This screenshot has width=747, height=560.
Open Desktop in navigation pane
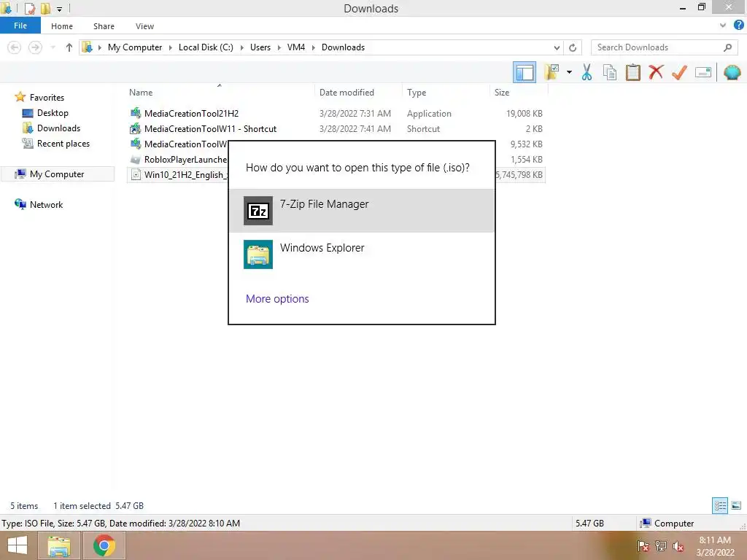tap(53, 113)
